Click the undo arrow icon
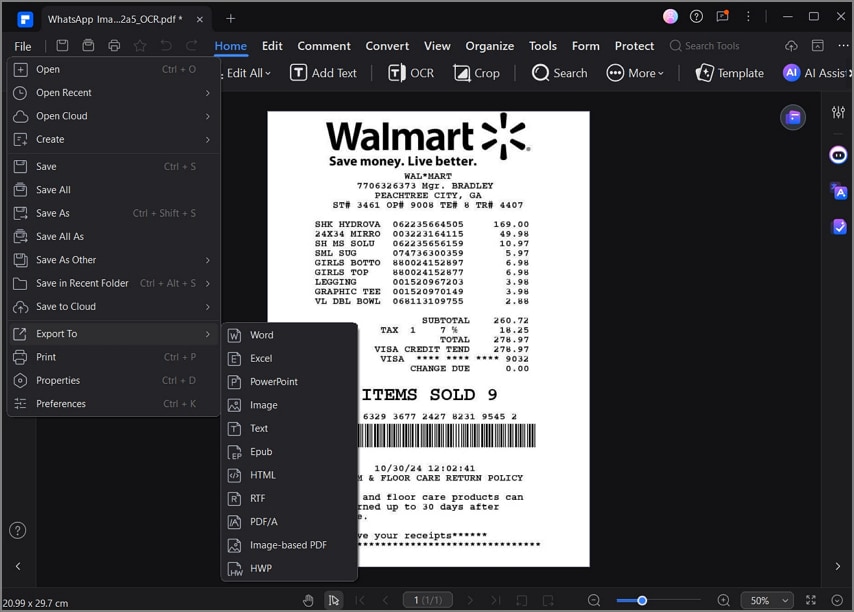 pyautogui.click(x=166, y=46)
